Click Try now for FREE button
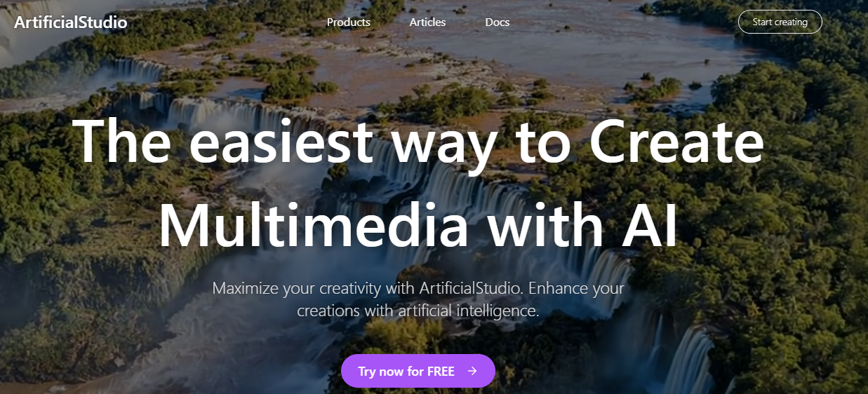This screenshot has width=868, height=394. pyautogui.click(x=418, y=371)
